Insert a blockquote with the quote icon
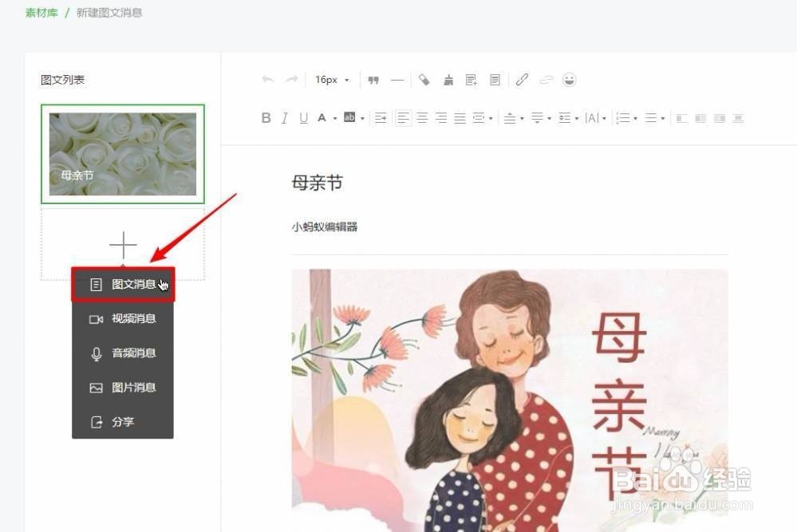This screenshot has width=797, height=532. (x=373, y=80)
